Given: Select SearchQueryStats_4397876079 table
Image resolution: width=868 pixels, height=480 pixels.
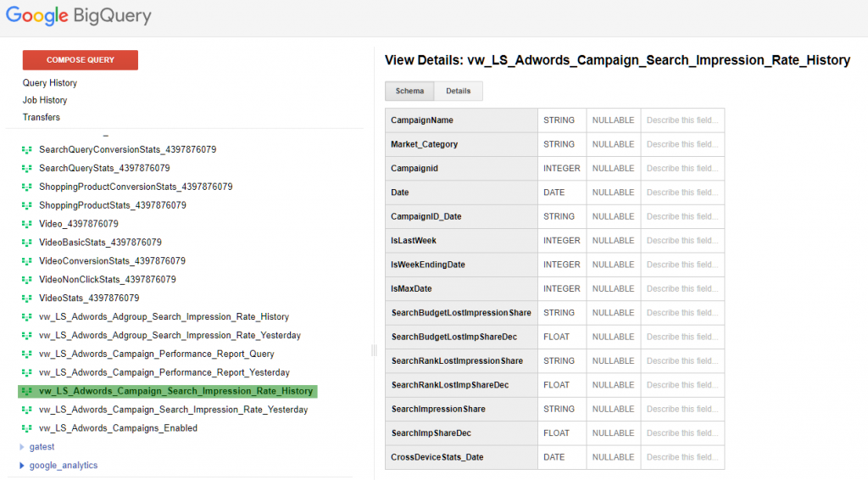Looking at the screenshot, I should [104, 168].
